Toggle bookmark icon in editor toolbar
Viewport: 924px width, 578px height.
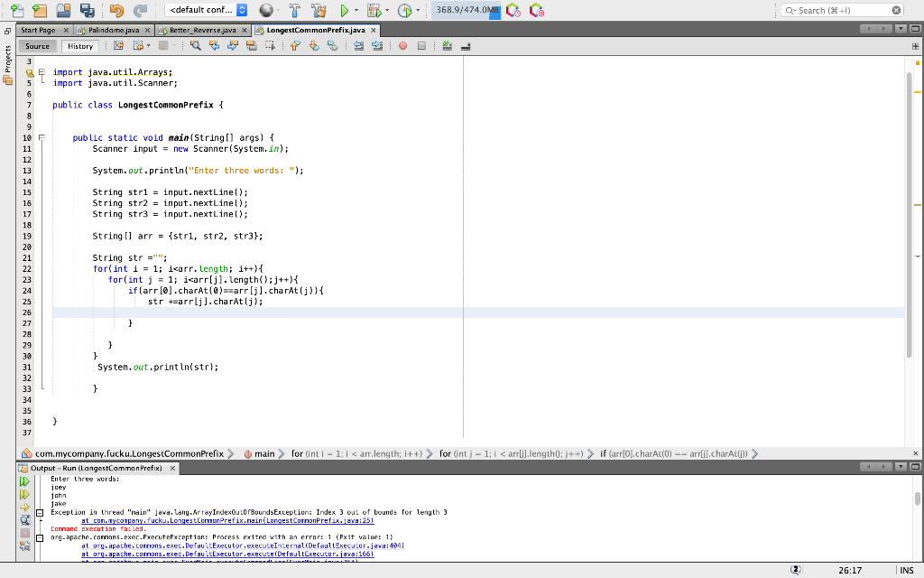click(333, 45)
